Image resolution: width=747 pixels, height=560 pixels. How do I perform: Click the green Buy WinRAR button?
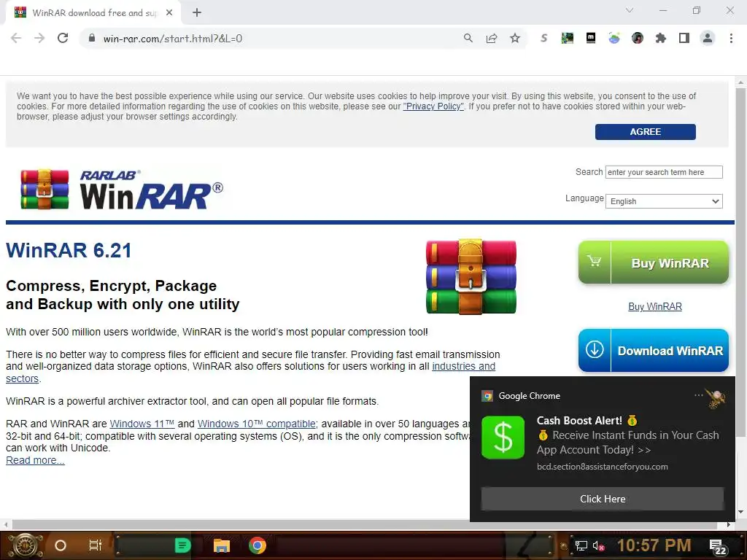653,262
